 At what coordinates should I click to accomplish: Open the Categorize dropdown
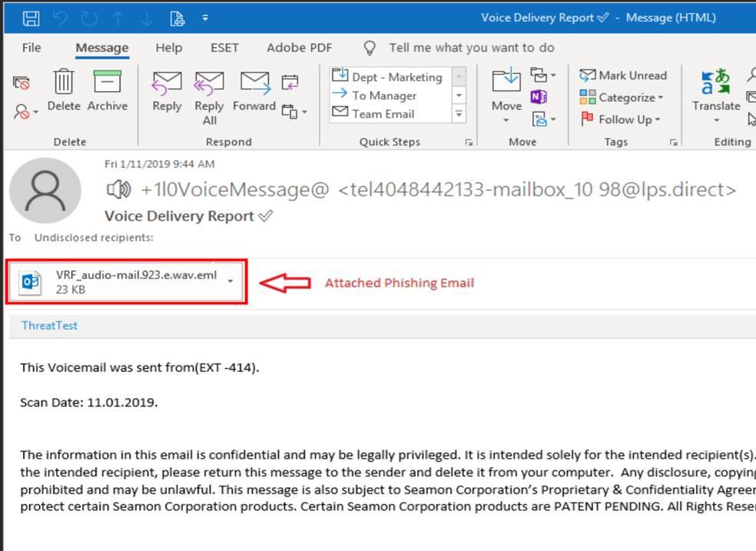(x=622, y=98)
